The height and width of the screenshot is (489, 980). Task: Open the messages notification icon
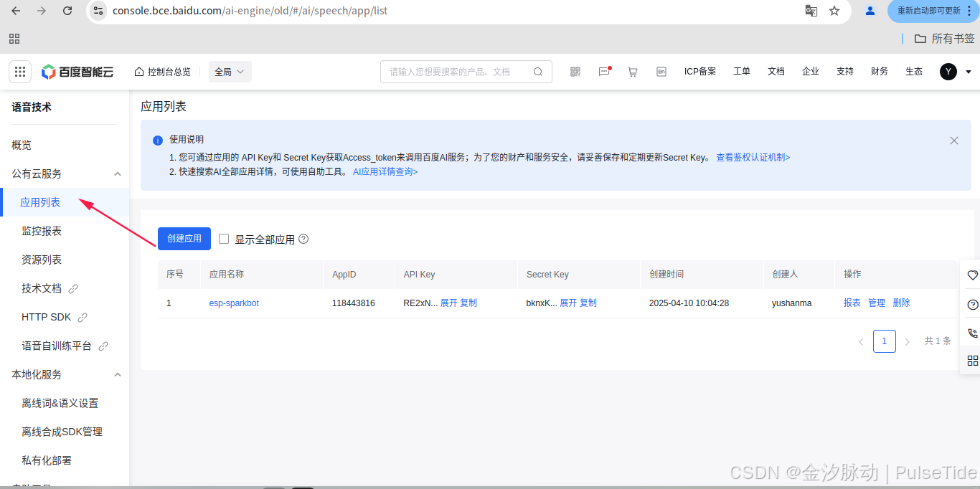(604, 72)
